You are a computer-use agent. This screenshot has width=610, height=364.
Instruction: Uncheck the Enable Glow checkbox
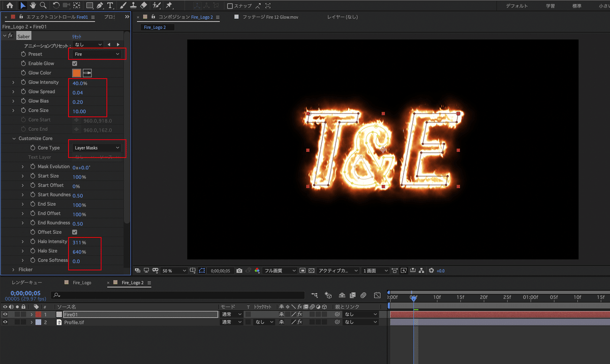(75, 63)
